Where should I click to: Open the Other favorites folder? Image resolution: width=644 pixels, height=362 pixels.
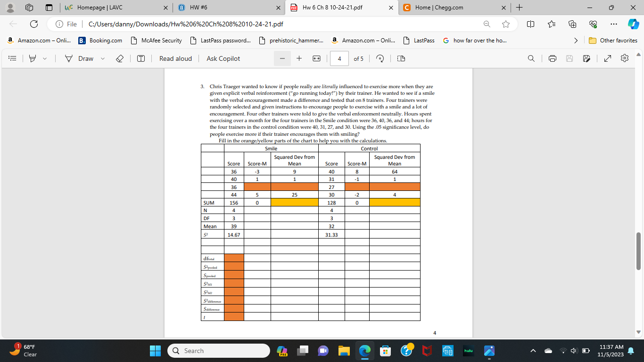[613, 41]
